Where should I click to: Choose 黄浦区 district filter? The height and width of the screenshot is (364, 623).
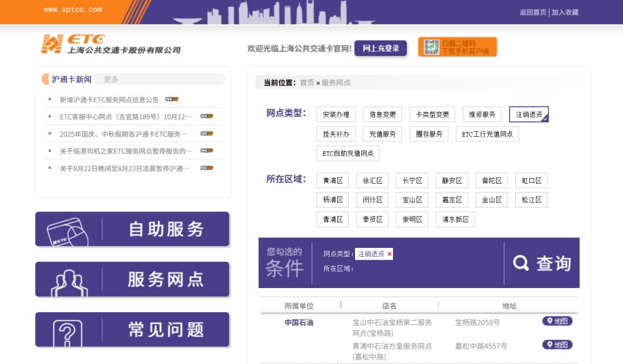click(333, 181)
